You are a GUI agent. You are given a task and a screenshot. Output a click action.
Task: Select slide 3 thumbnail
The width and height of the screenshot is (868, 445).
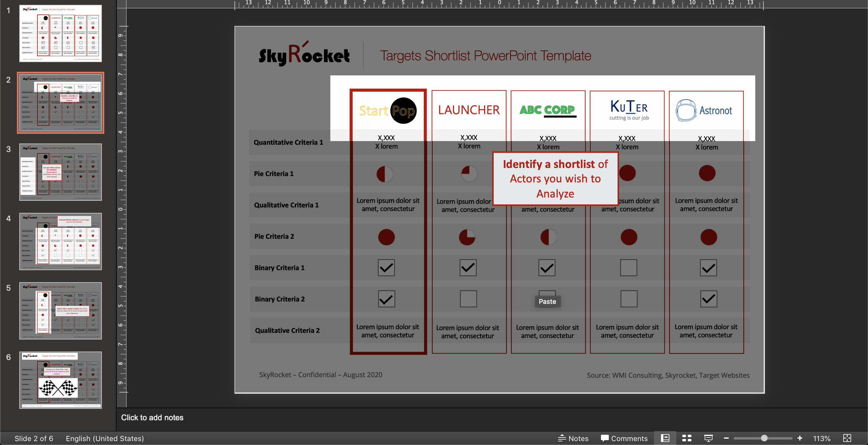coord(60,172)
